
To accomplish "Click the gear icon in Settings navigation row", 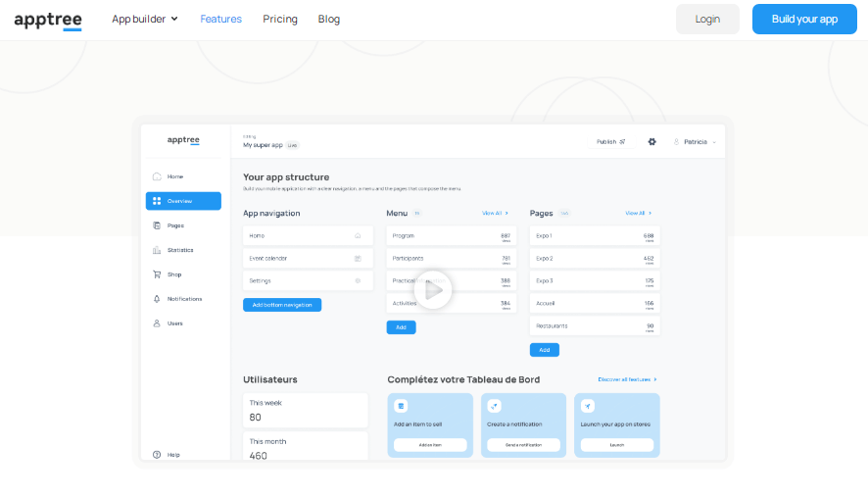I will pyautogui.click(x=358, y=281).
